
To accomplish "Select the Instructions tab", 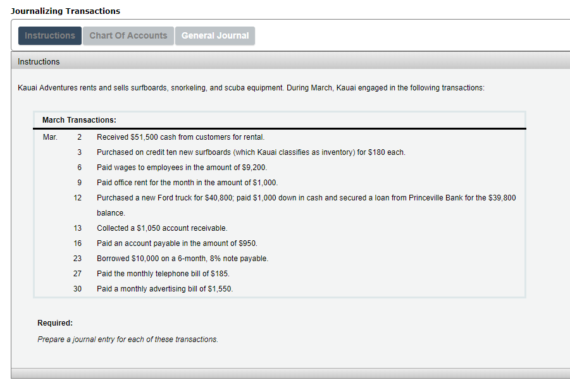I will (49, 36).
